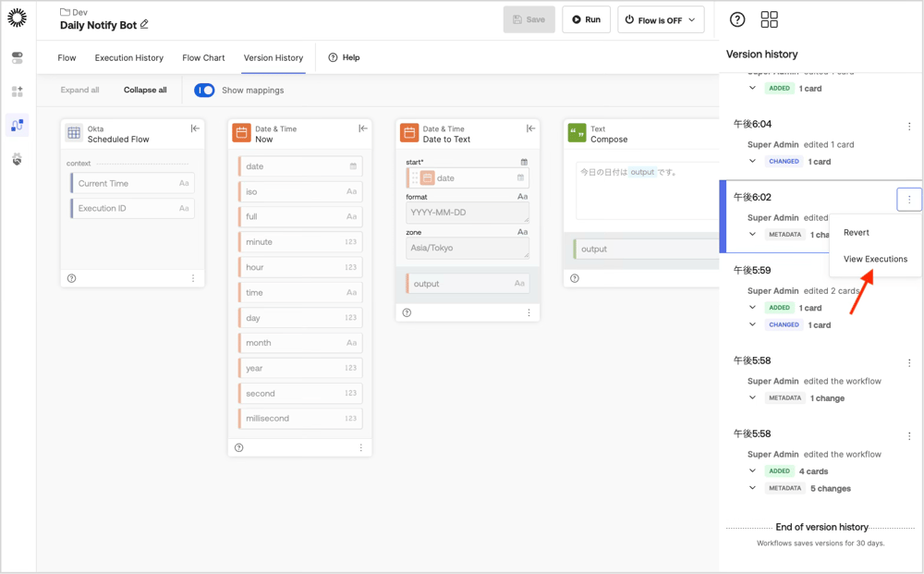
Task: Expand ADDED 4 cards entry
Action: (752, 470)
